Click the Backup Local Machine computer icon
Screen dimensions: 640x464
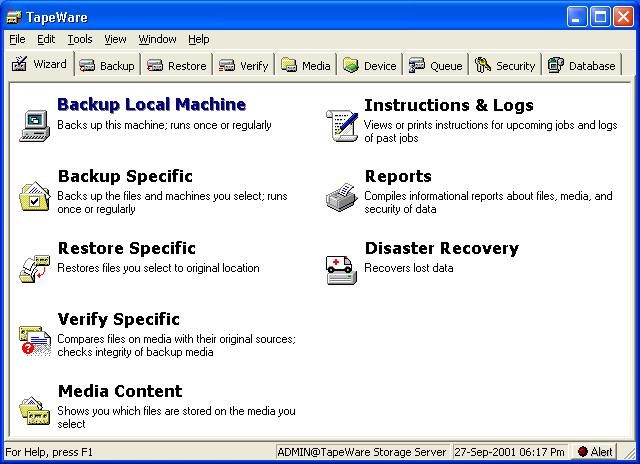tap(35, 125)
